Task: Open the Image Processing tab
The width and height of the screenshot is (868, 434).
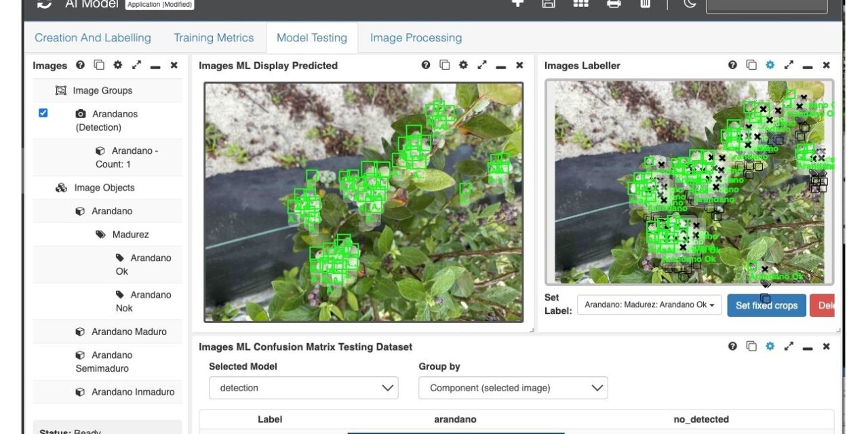Action: (416, 38)
